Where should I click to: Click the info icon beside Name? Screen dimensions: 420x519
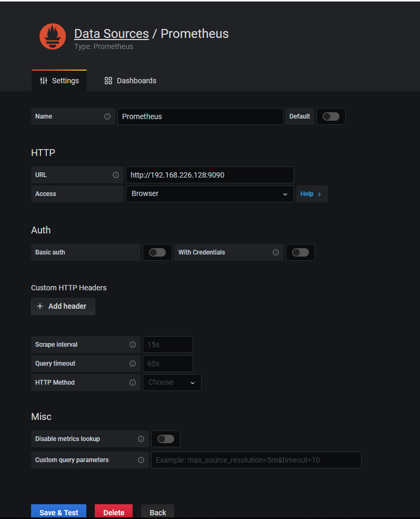click(x=107, y=116)
